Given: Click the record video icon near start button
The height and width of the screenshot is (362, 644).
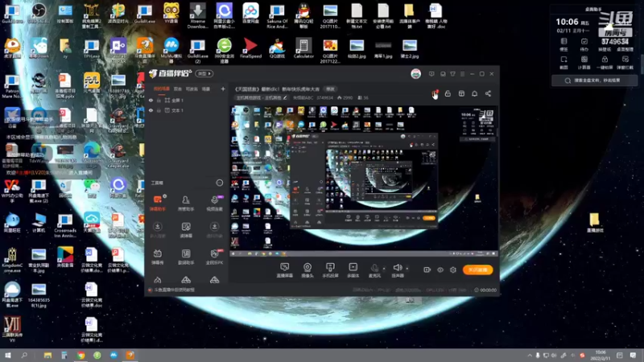Looking at the screenshot, I should point(427,269).
